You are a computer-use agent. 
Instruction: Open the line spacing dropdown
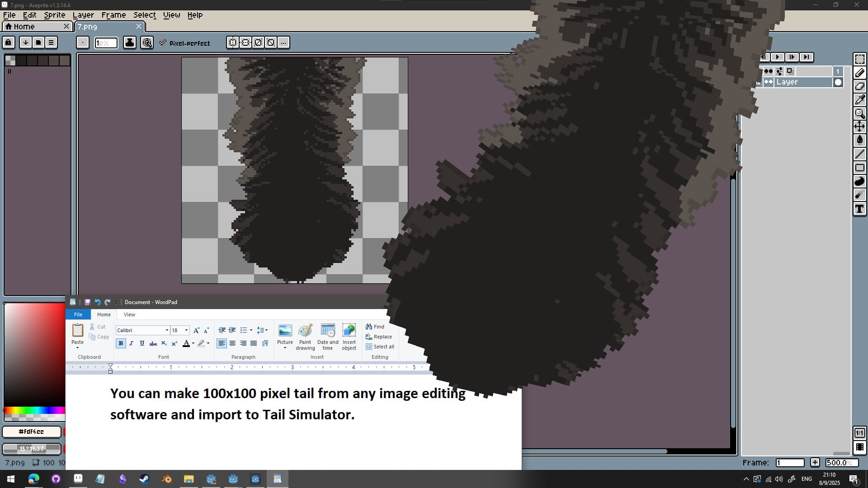(266, 330)
